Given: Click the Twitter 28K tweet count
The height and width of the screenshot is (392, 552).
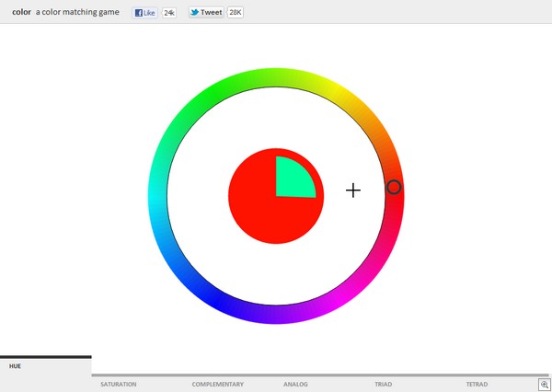Looking at the screenshot, I should pyautogui.click(x=236, y=13).
